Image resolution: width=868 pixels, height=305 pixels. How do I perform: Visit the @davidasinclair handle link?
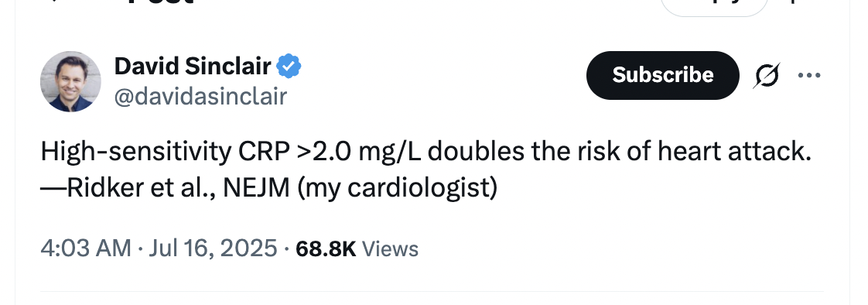pyautogui.click(x=200, y=96)
